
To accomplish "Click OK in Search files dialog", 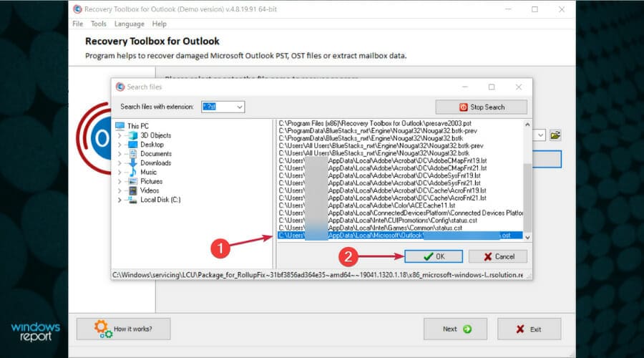I will coord(434,256).
